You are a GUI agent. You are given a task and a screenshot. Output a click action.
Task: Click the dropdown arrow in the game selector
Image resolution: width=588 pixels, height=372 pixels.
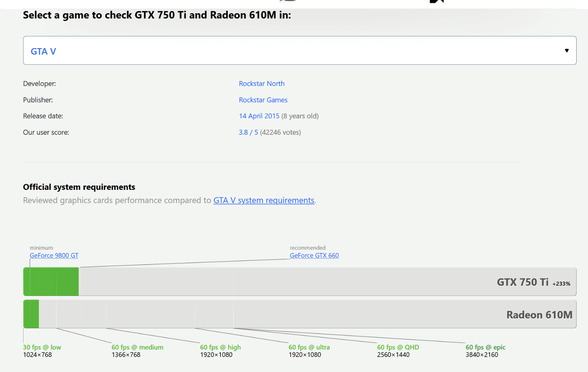(x=567, y=51)
